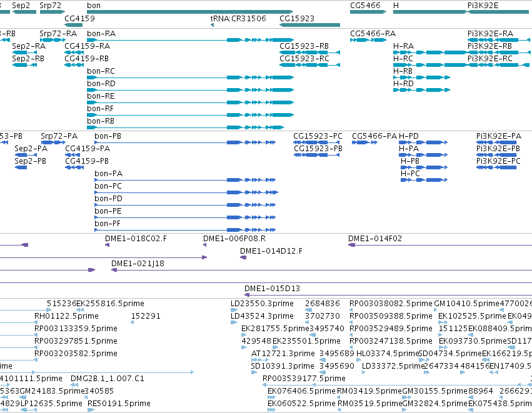Image resolution: width=532 pixels, height=413 pixels.
Task: Open the CG5466-RA transcript label
Action: (373, 34)
